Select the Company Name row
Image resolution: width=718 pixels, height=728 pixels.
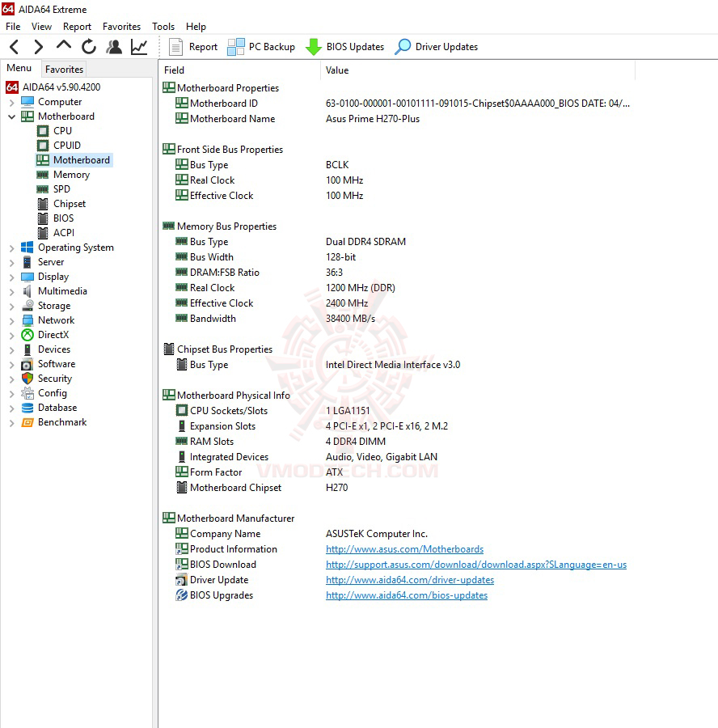click(x=399, y=534)
